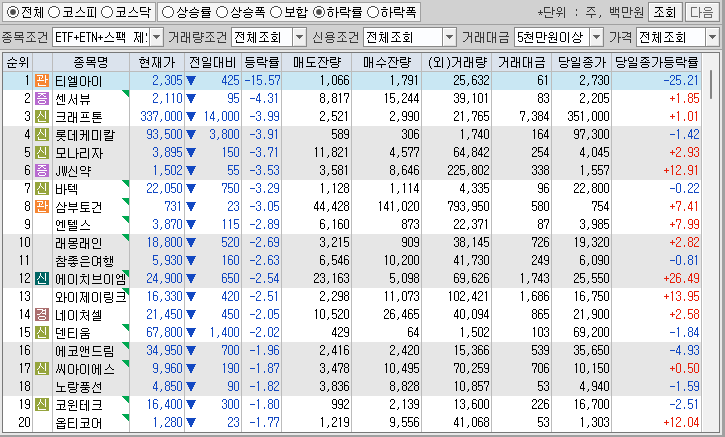This screenshot has width=725, height=437.
Task: Select the 코스피 radio button
Action: pos(55,12)
